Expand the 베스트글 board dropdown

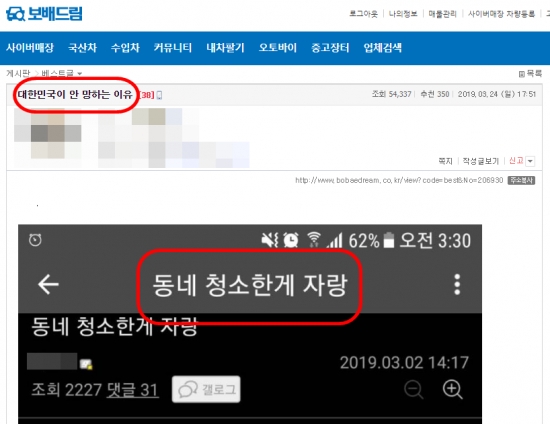(80, 74)
